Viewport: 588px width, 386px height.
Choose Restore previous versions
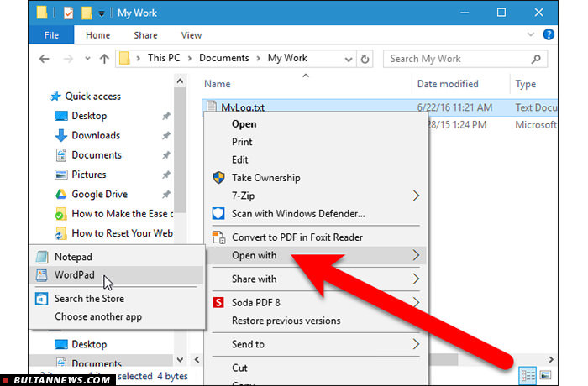pyautogui.click(x=286, y=321)
